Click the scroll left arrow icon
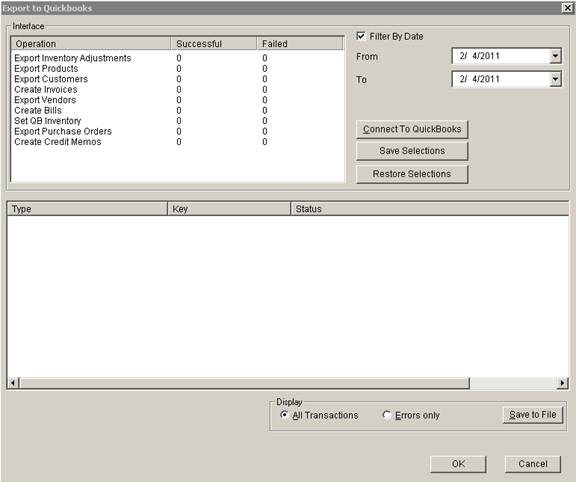 click(x=13, y=383)
